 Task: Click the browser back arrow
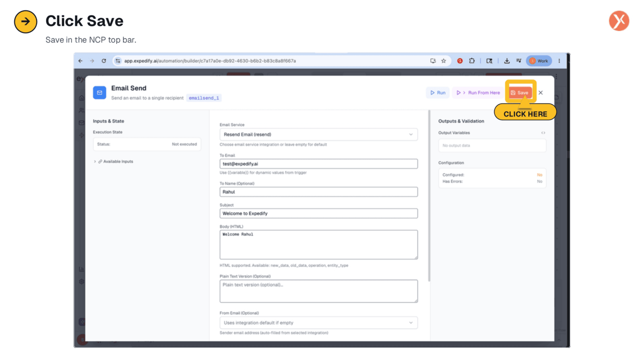80,61
